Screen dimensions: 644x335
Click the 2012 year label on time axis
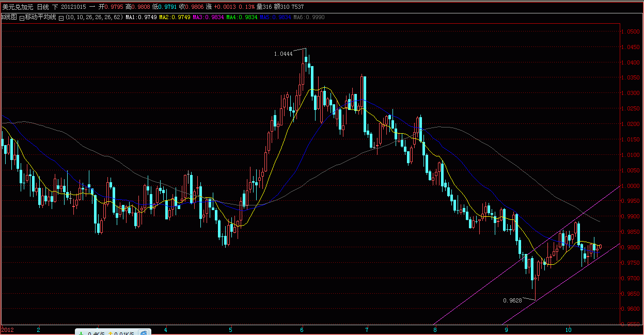[7, 329]
